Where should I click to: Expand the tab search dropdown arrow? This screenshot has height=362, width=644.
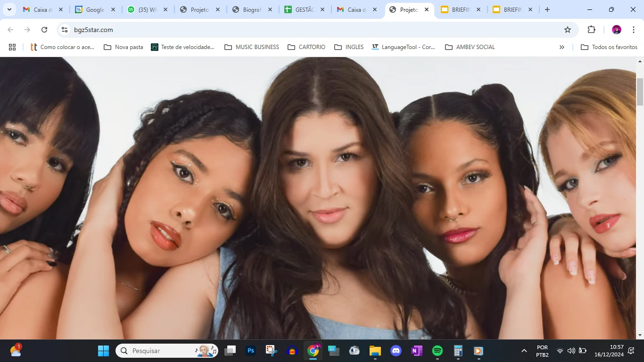(9, 9)
